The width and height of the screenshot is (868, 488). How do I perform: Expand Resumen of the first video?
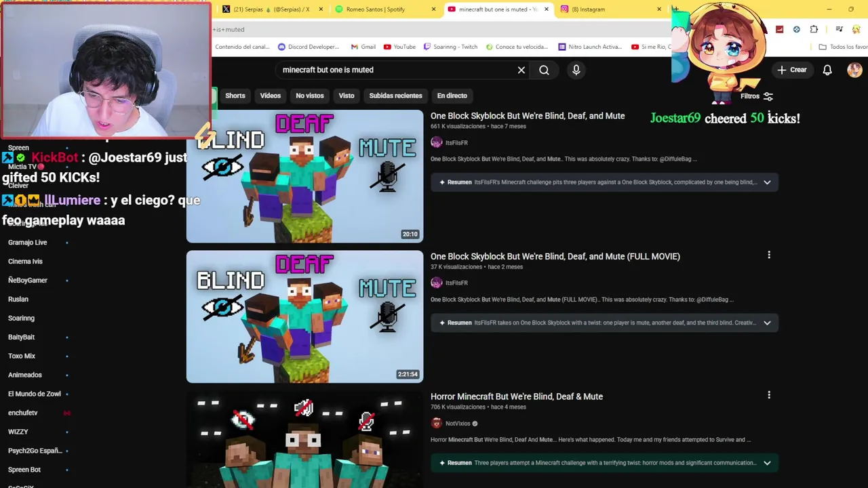[767, 182]
